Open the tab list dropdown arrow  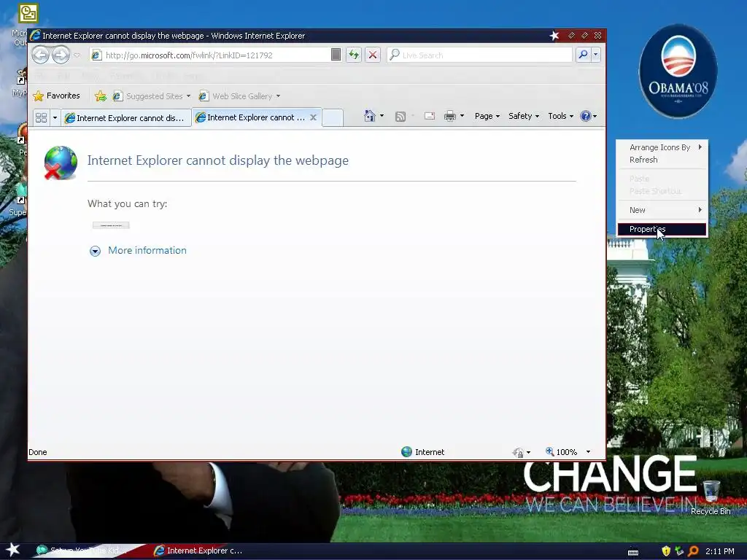tap(55, 117)
